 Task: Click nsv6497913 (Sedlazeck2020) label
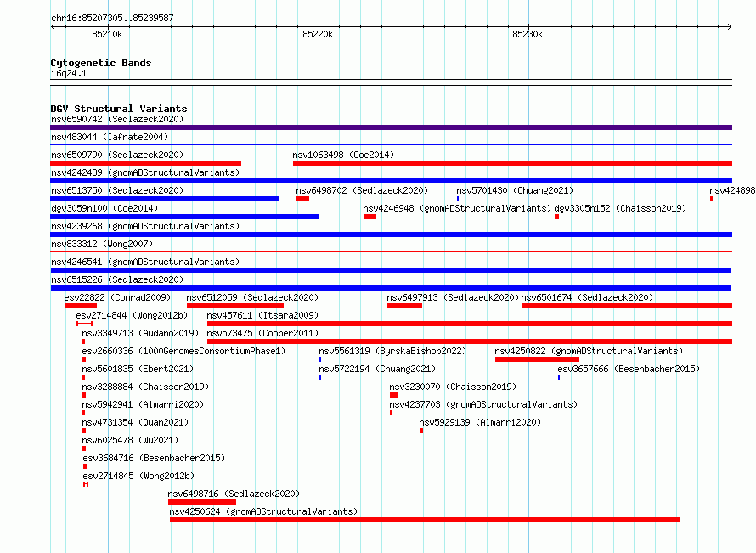(453, 297)
